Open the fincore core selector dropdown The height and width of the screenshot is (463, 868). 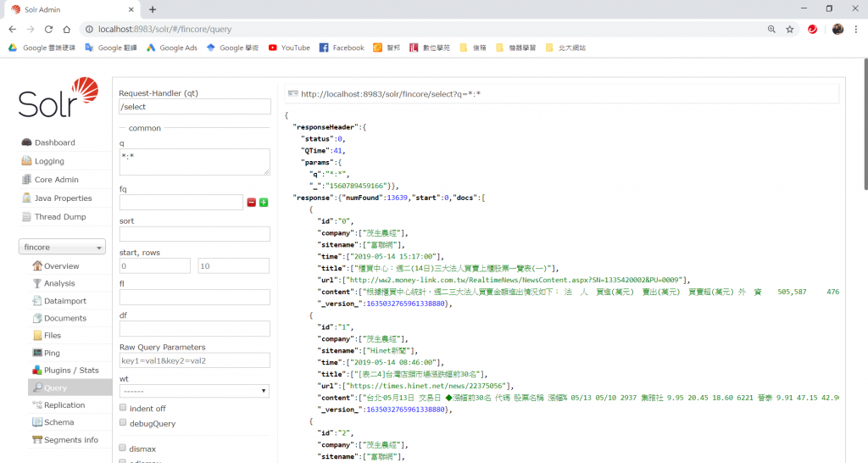[x=62, y=247]
